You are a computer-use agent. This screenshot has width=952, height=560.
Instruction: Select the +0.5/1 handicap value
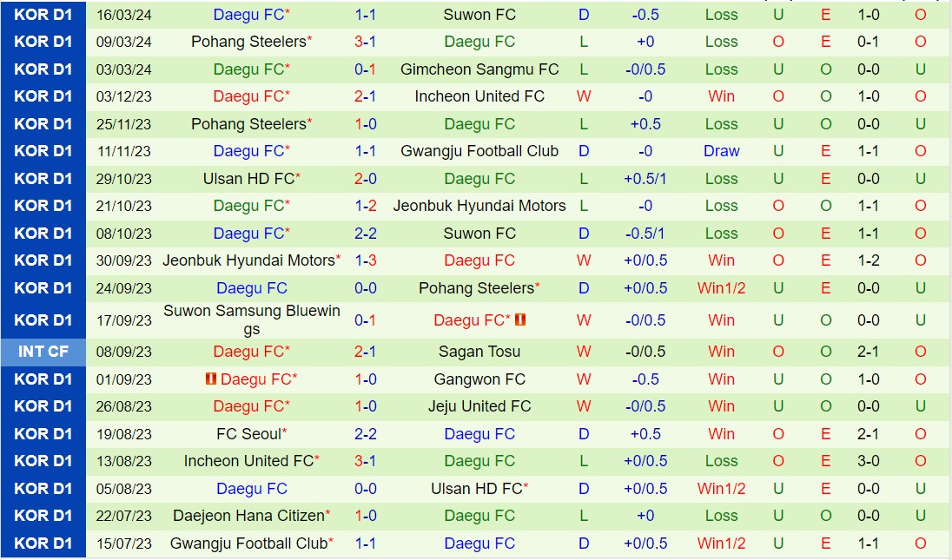click(645, 179)
